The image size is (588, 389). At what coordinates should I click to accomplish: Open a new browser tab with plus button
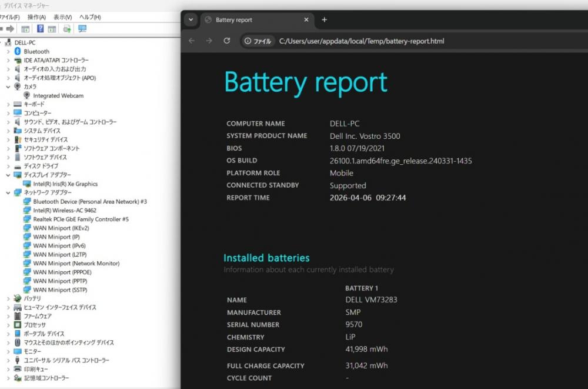pos(324,19)
